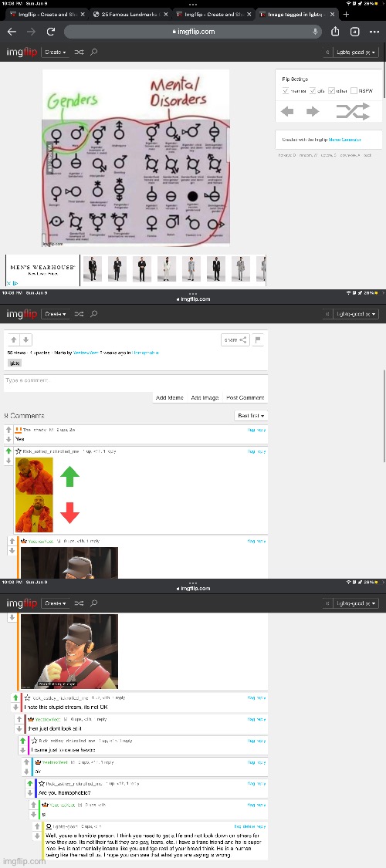Close the 25 Famous Landmarks tab
Viewport: 386px width, 868px height.
point(165,15)
